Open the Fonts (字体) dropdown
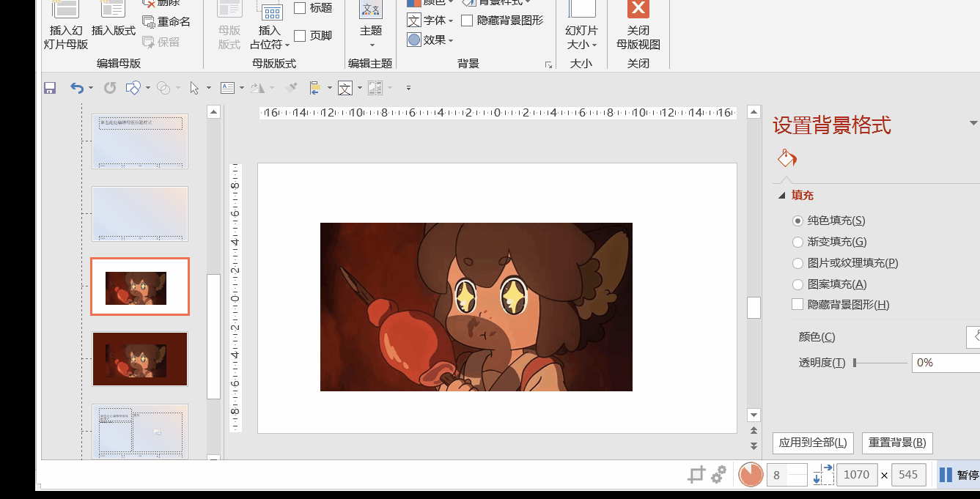 (430, 21)
